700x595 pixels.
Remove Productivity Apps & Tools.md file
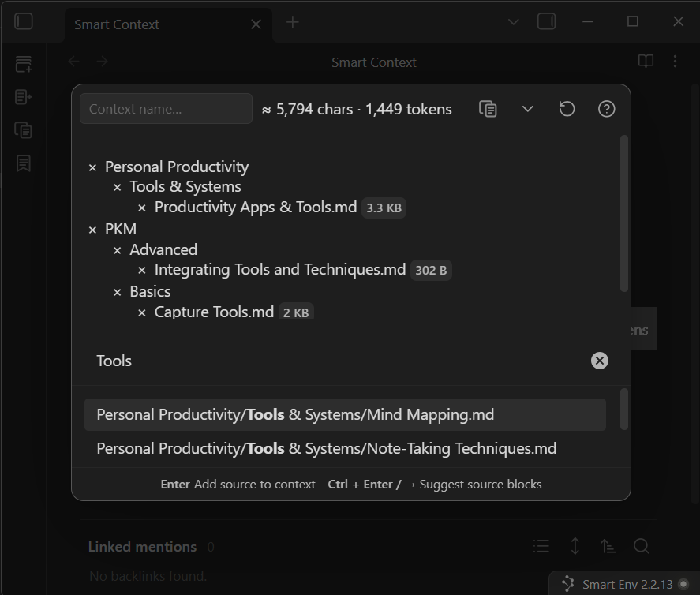(142, 208)
